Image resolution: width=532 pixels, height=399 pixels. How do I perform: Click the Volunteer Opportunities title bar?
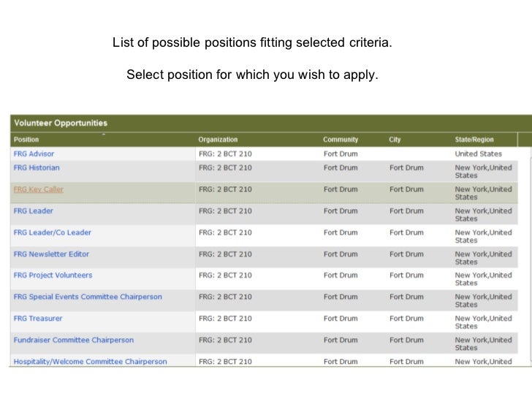(x=61, y=123)
